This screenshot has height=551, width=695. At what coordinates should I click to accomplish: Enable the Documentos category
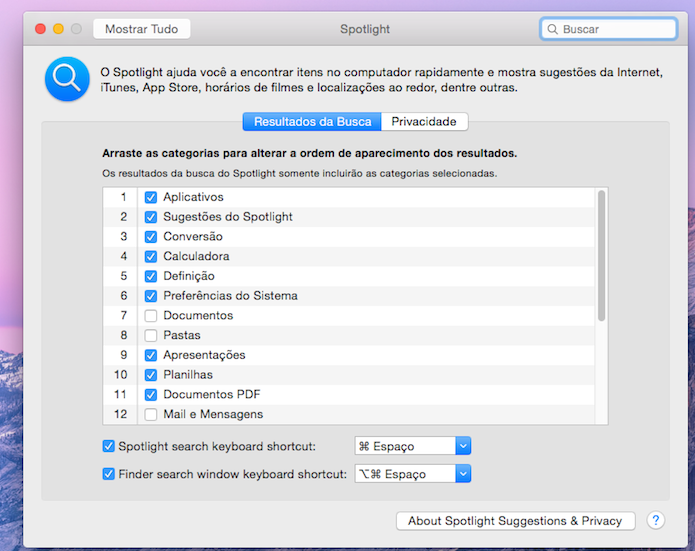coord(151,316)
